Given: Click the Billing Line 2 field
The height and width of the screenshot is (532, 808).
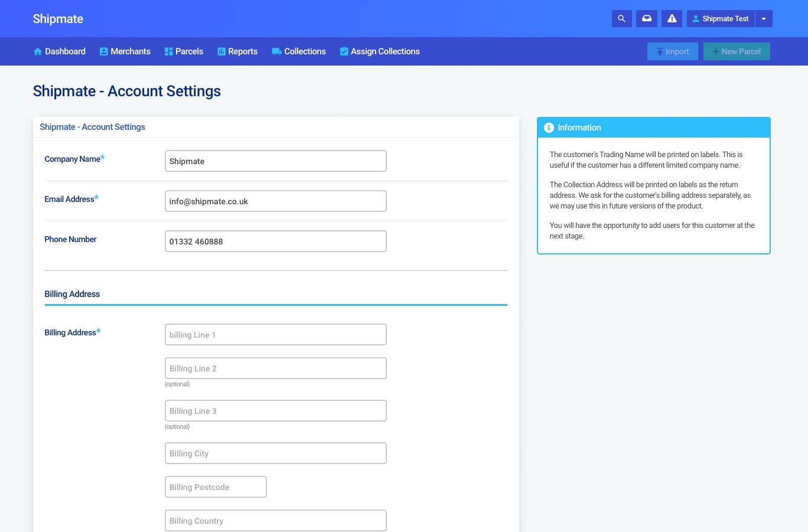Looking at the screenshot, I should tap(276, 368).
